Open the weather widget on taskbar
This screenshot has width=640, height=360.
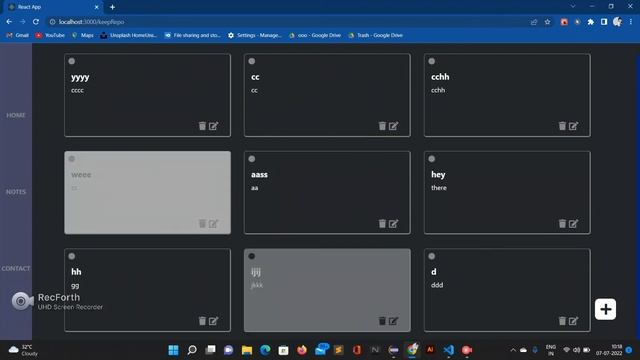coord(23,350)
